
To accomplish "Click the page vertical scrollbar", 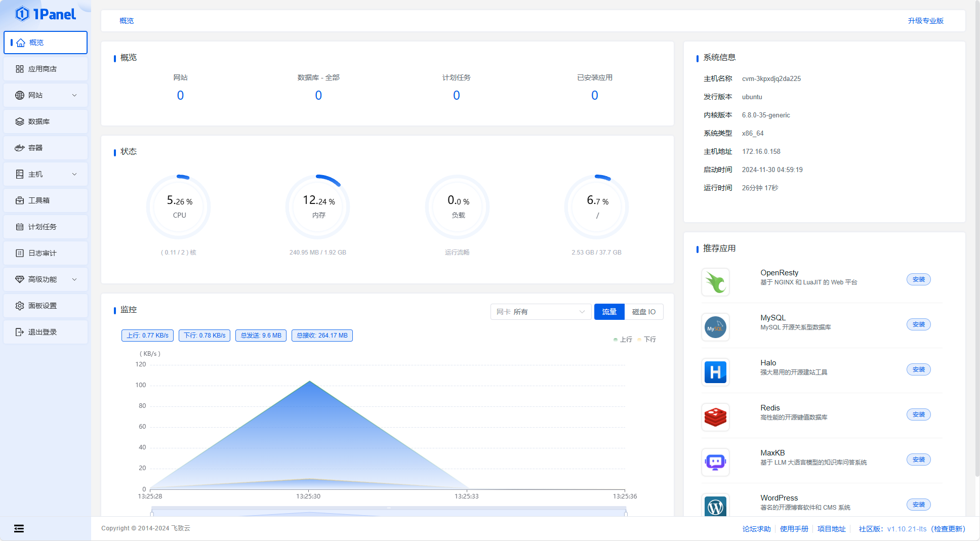I will [x=977, y=238].
